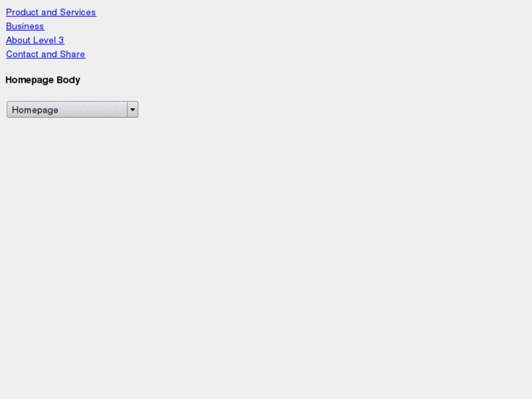Click the Homepage combo box label
This screenshot has height=399, width=532.
coord(35,110)
